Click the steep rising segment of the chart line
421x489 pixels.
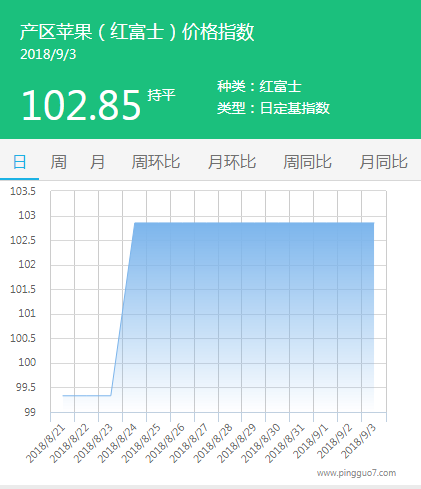123,309
